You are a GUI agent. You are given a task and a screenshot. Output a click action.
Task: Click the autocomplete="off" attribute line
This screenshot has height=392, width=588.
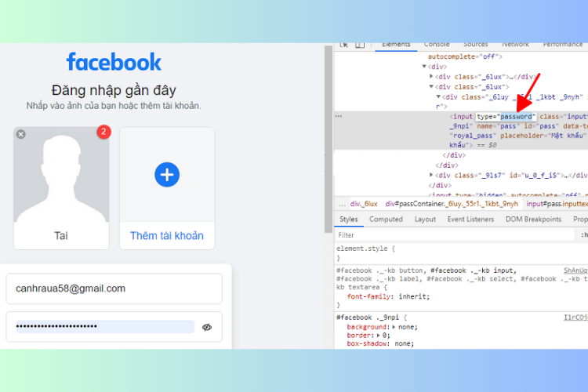click(x=465, y=56)
